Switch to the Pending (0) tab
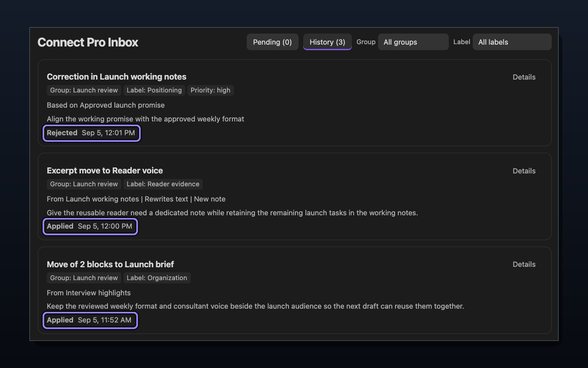The image size is (588, 368). click(x=272, y=42)
